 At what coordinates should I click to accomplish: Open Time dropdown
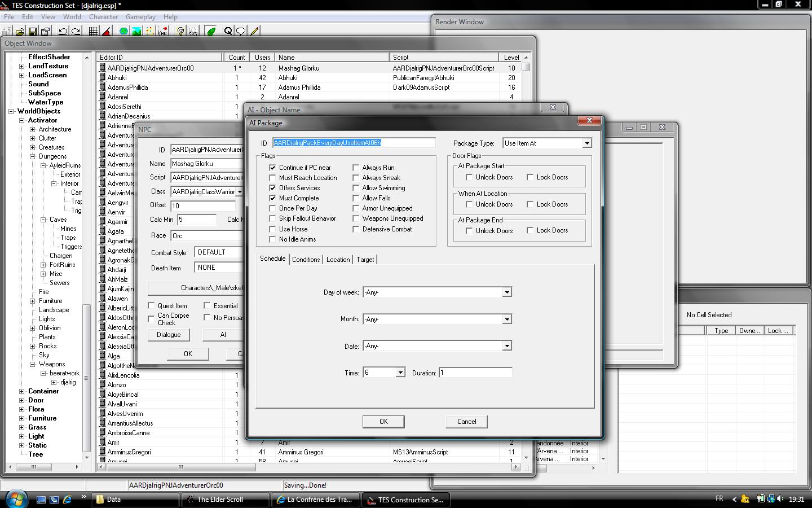click(x=400, y=373)
